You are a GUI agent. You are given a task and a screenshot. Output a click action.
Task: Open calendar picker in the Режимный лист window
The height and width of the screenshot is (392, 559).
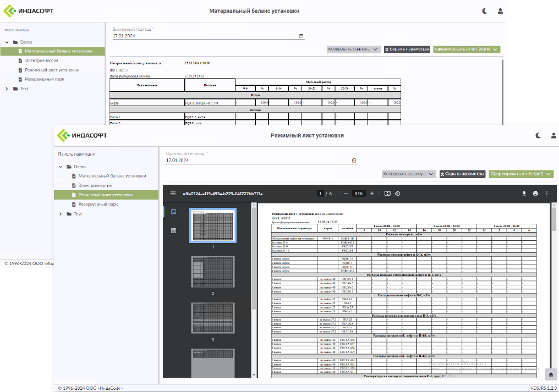pyautogui.click(x=354, y=161)
